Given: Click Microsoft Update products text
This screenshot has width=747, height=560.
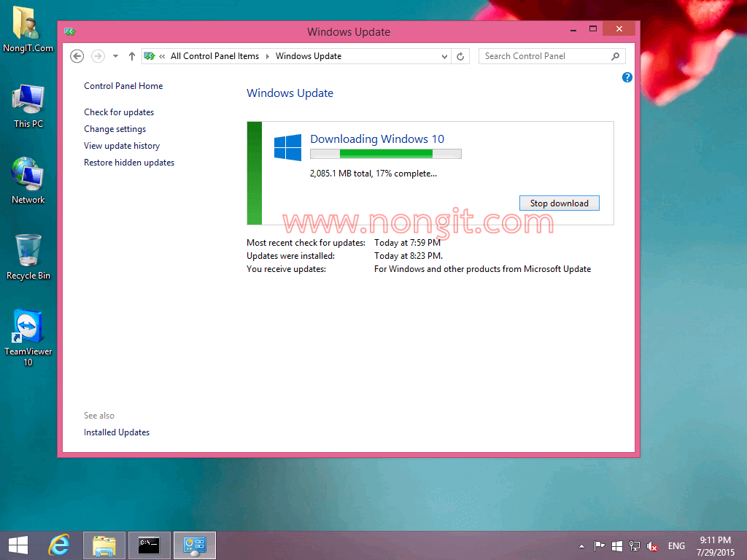Looking at the screenshot, I should [482, 269].
